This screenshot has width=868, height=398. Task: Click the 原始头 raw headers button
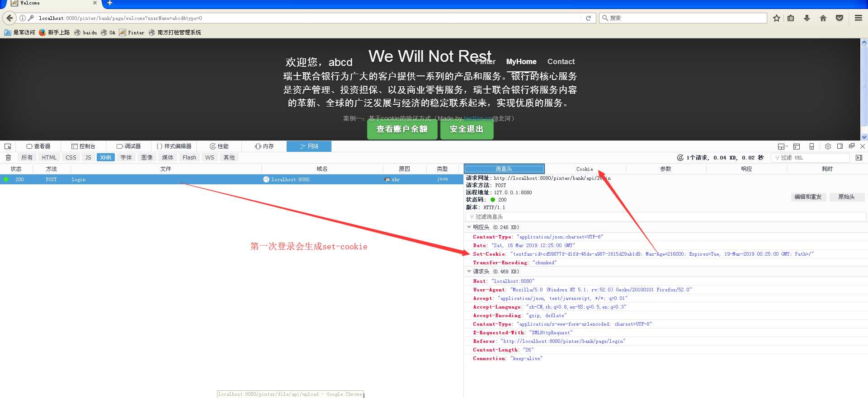pyautogui.click(x=846, y=197)
